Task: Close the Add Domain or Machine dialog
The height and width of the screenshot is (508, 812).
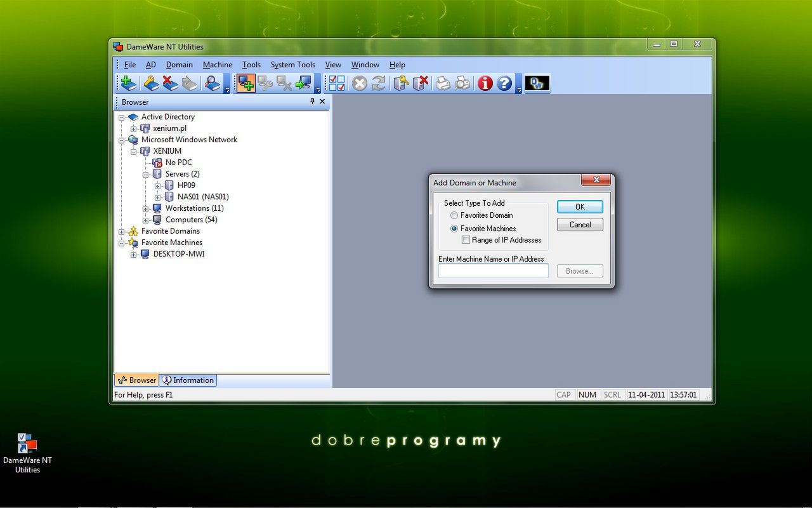Action: click(596, 180)
